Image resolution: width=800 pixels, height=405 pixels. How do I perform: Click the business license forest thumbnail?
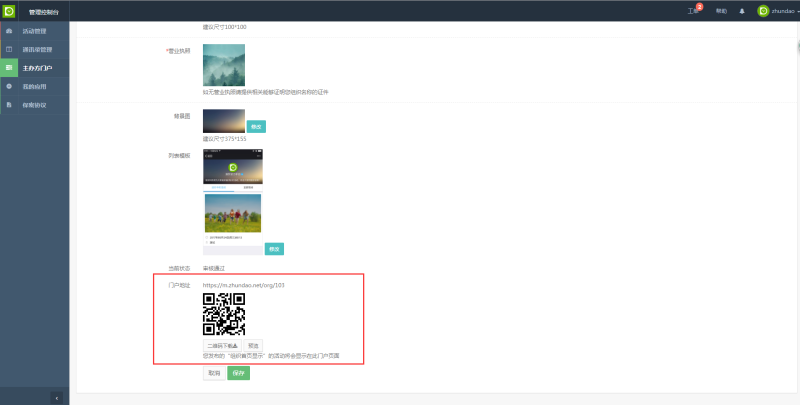coord(223,65)
